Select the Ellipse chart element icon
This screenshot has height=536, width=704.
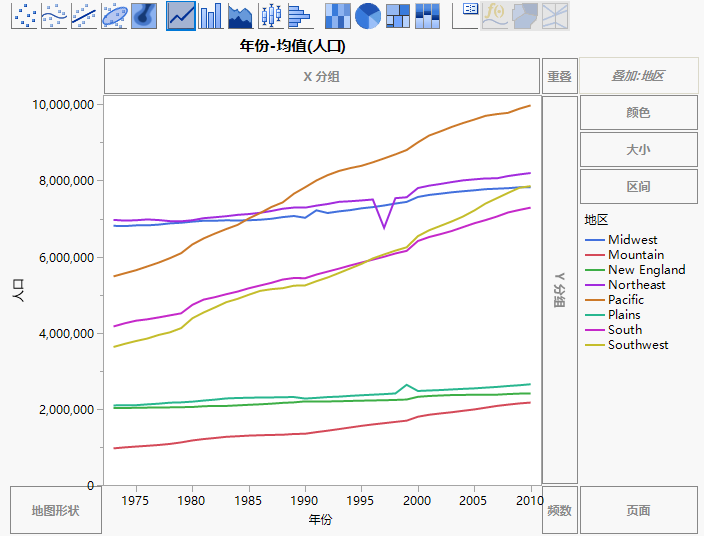[114, 15]
